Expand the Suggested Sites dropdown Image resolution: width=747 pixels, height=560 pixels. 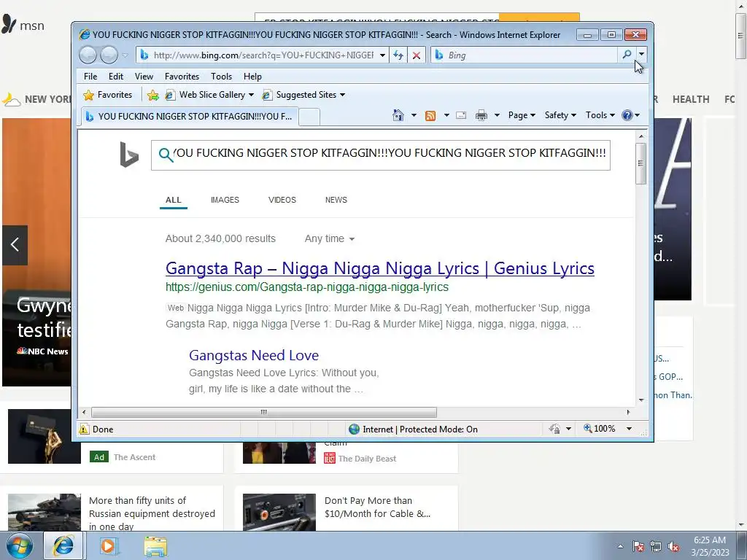point(342,95)
